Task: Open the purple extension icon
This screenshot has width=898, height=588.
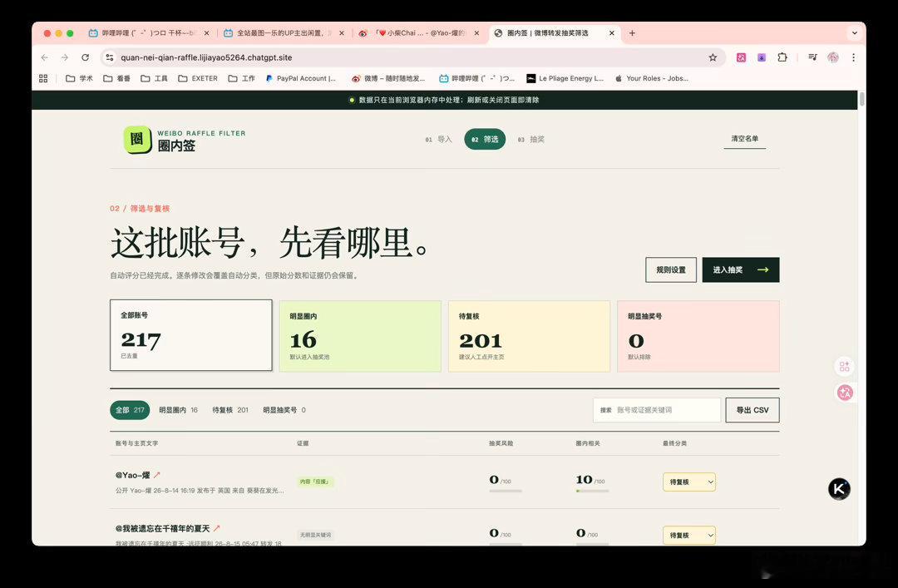Action: [761, 57]
